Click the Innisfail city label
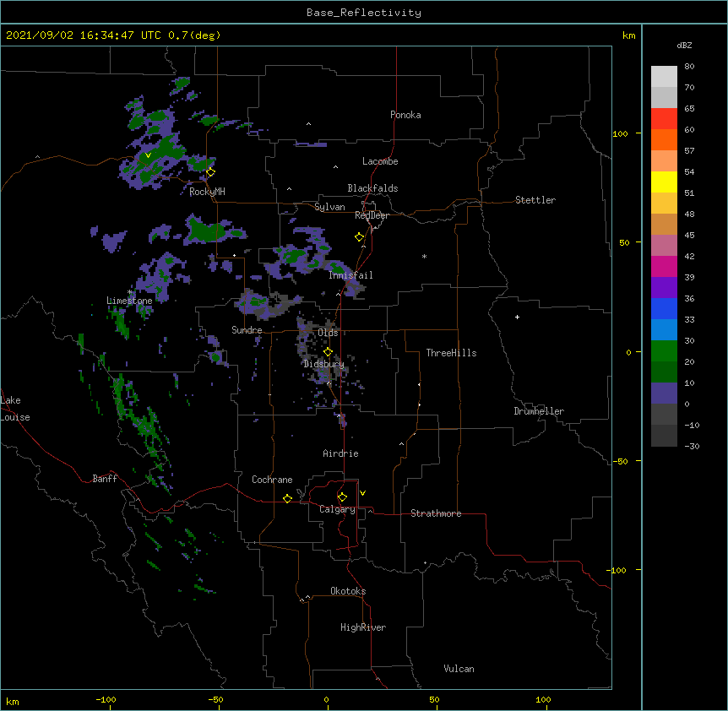728x711 pixels. pyautogui.click(x=350, y=275)
